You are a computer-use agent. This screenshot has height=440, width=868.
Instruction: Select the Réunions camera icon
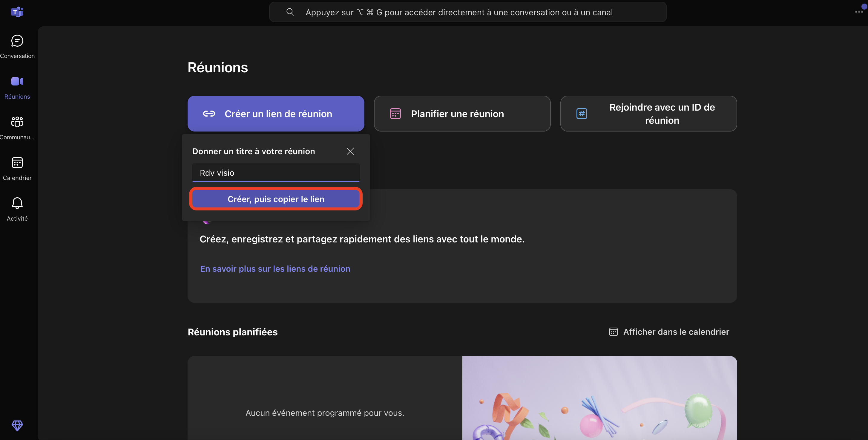(x=17, y=82)
